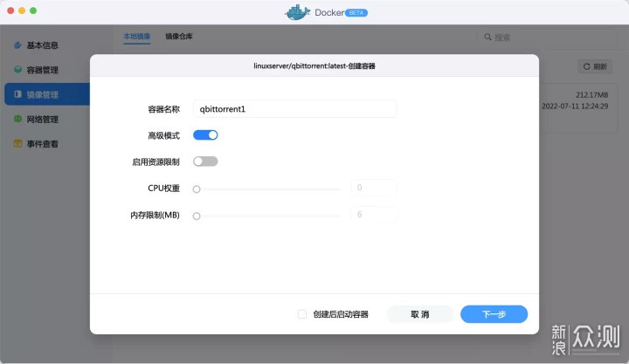Click the 内存限制(MB) slider handle
This screenshot has width=629, height=364.
[x=197, y=216]
